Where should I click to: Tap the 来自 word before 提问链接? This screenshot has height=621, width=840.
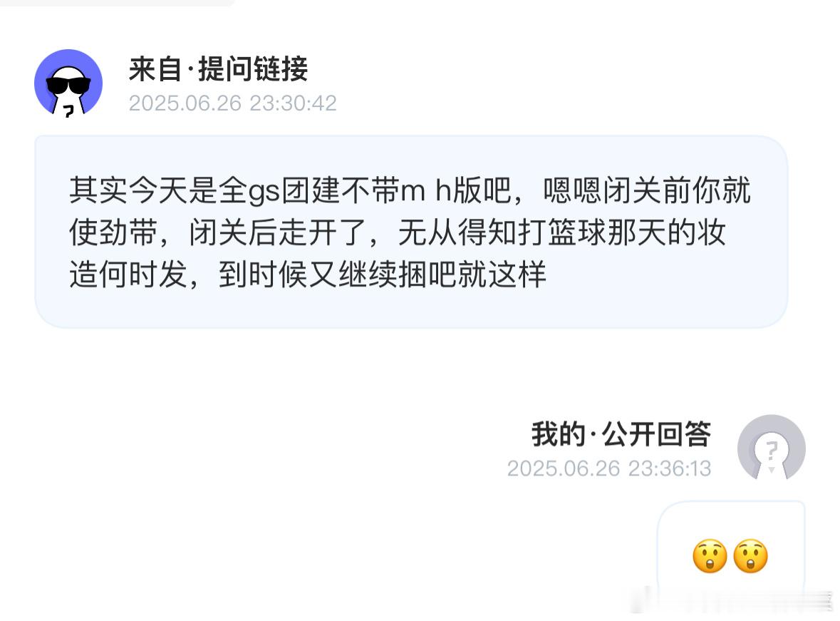pos(155,68)
